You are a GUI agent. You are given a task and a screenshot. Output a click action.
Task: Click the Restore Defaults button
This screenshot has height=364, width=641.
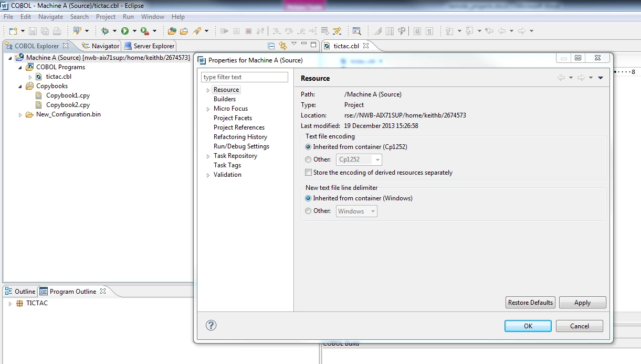(x=530, y=303)
